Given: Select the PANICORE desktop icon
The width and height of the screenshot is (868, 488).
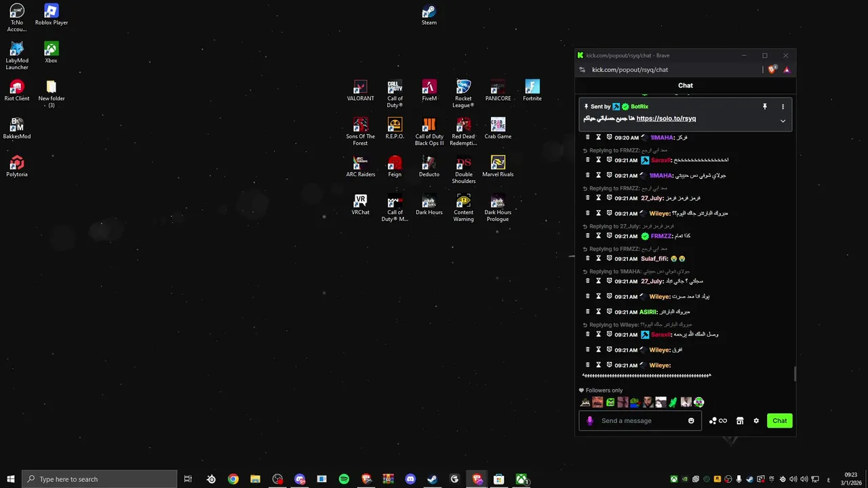Looking at the screenshot, I should pyautogui.click(x=498, y=91).
